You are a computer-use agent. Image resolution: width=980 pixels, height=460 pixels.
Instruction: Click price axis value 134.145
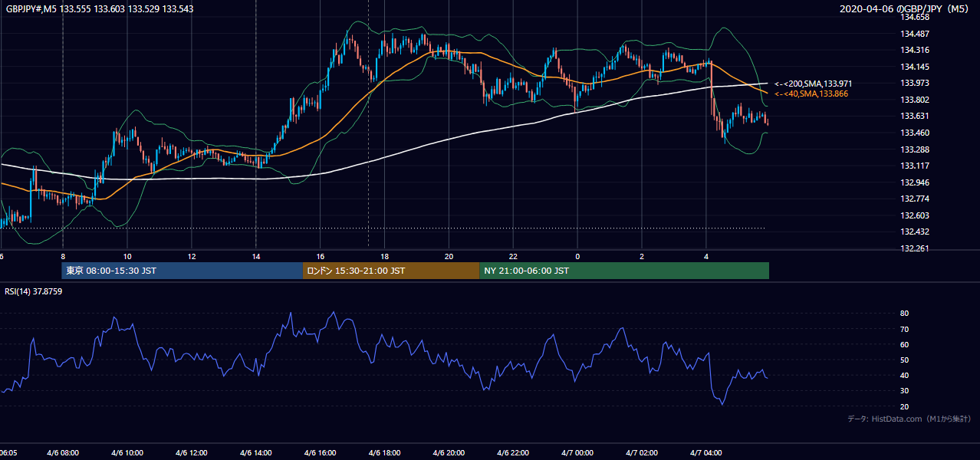coord(915,67)
